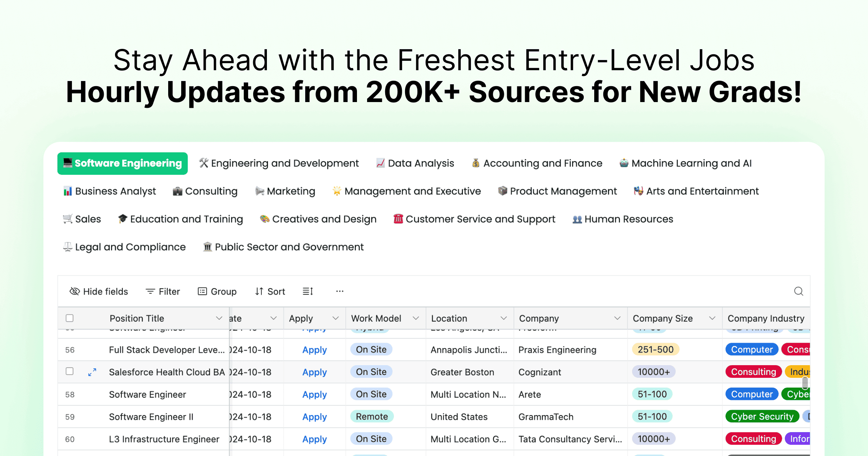Click Apply for Software Engineer II at GrammaTech
The height and width of the screenshot is (456, 868).
tap(314, 417)
